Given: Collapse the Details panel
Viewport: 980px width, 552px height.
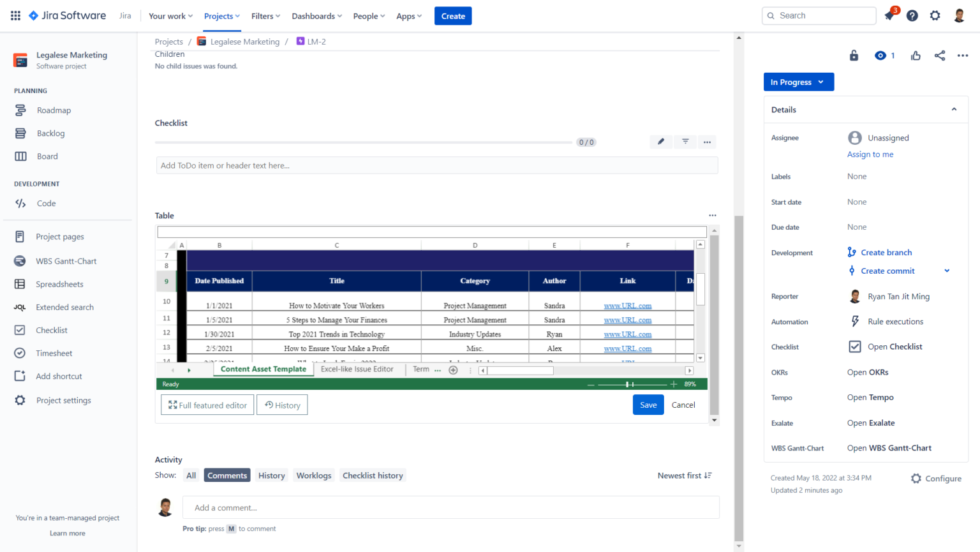Looking at the screenshot, I should [954, 109].
